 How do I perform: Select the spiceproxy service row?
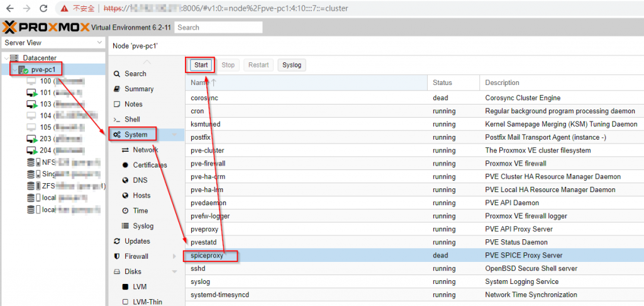click(x=414, y=256)
